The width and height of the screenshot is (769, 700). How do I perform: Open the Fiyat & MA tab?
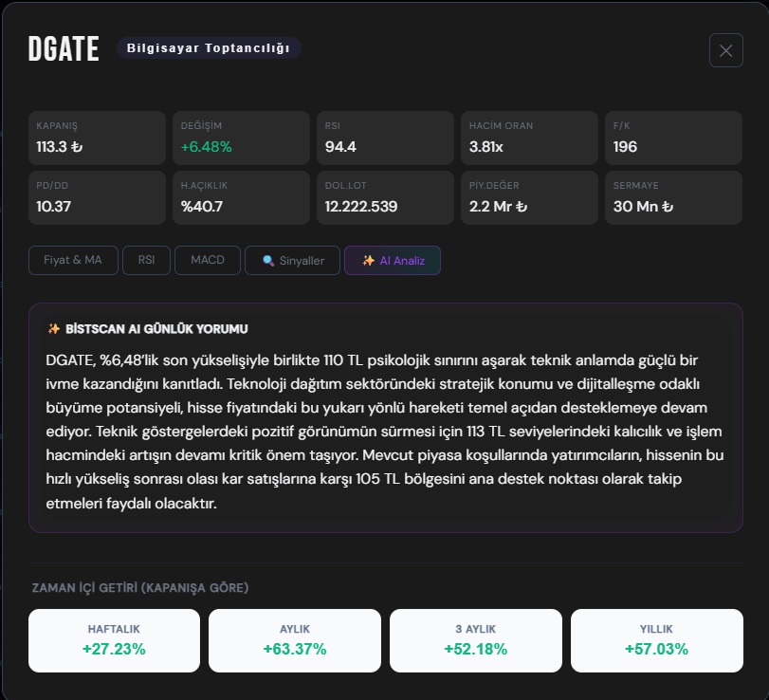[73, 260]
